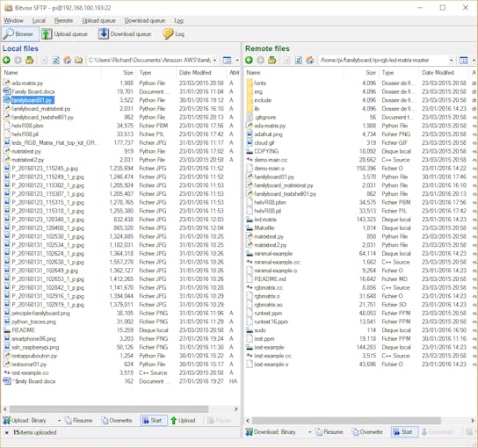Click the right arrow of the Local files scrollbar
The image size is (478, 448).
pyautogui.click(x=236, y=409)
